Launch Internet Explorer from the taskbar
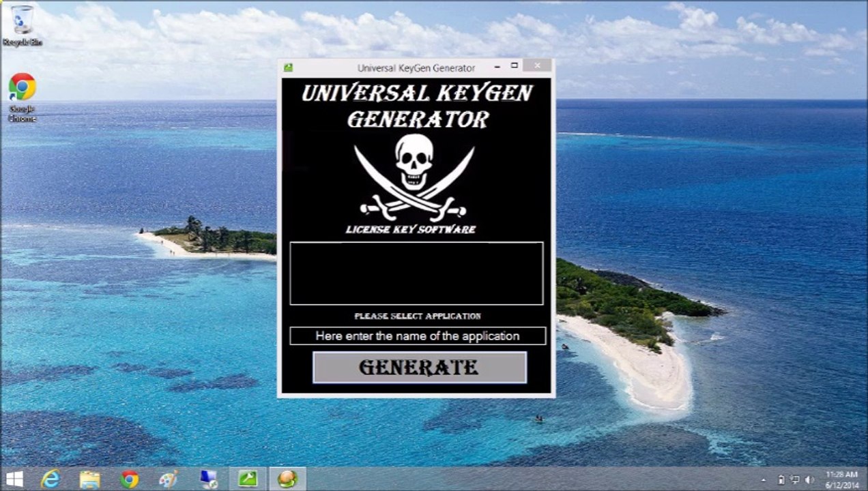 tap(50, 479)
